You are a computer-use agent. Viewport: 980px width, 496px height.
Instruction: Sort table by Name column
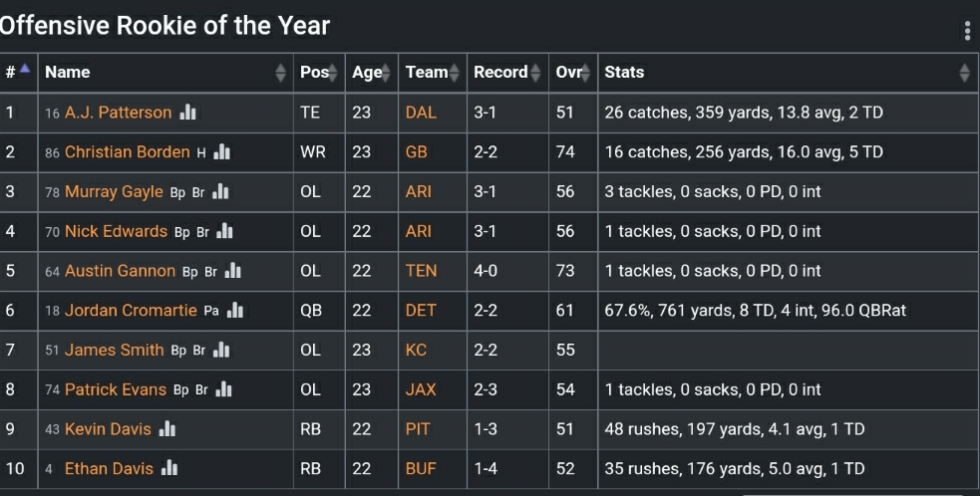click(x=67, y=72)
